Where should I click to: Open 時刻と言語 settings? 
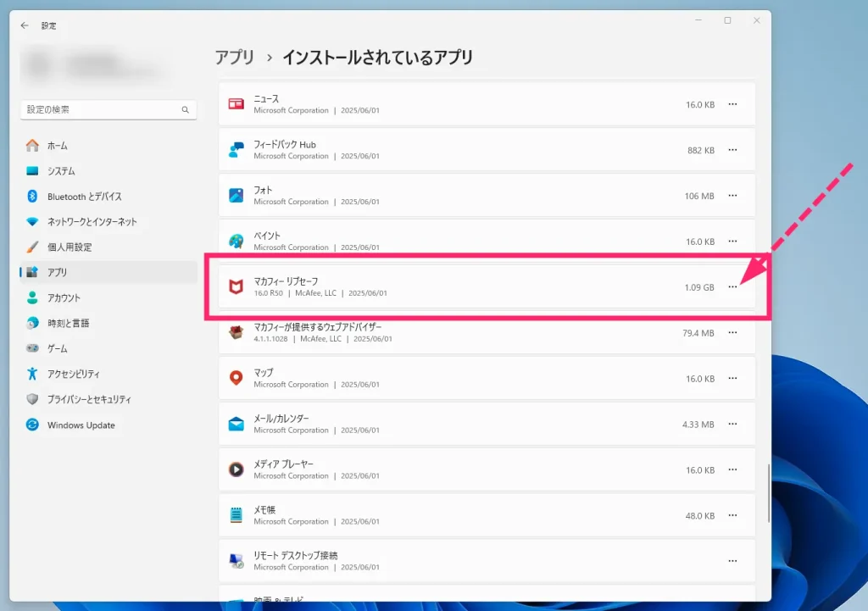108,323
